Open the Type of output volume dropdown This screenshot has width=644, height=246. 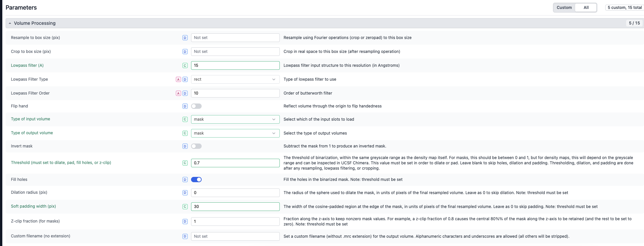click(x=235, y=133)
